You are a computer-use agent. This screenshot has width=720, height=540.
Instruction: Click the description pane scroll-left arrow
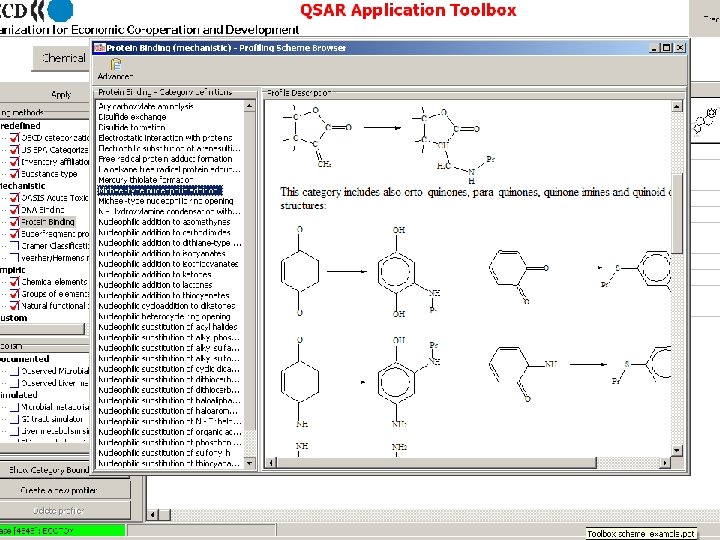click(271, 462)
